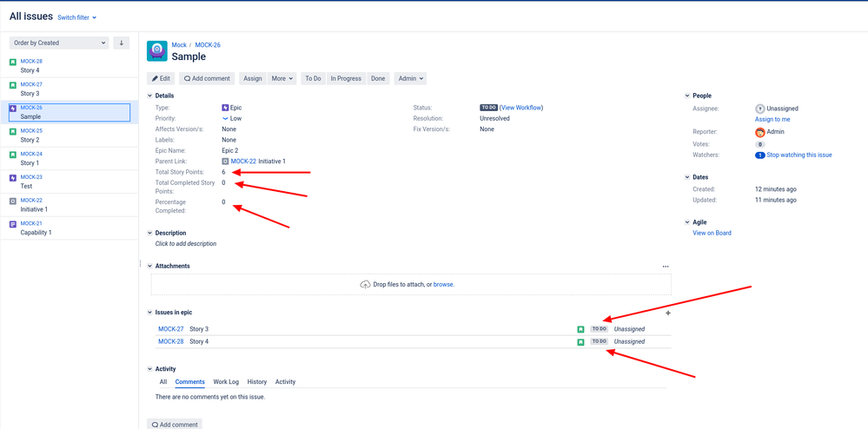Click the Admin reporter avatar
The image size is (868, 429).
[x=759, y=132]
